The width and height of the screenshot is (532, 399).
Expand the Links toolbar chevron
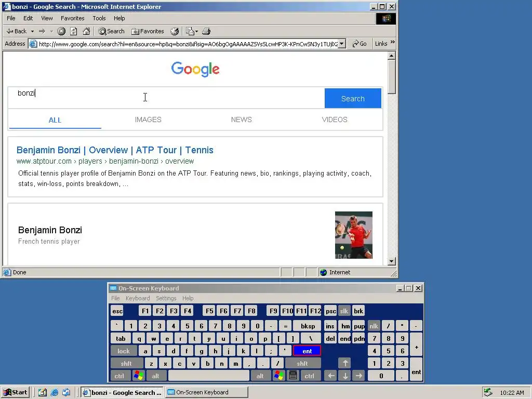point(393,42)
